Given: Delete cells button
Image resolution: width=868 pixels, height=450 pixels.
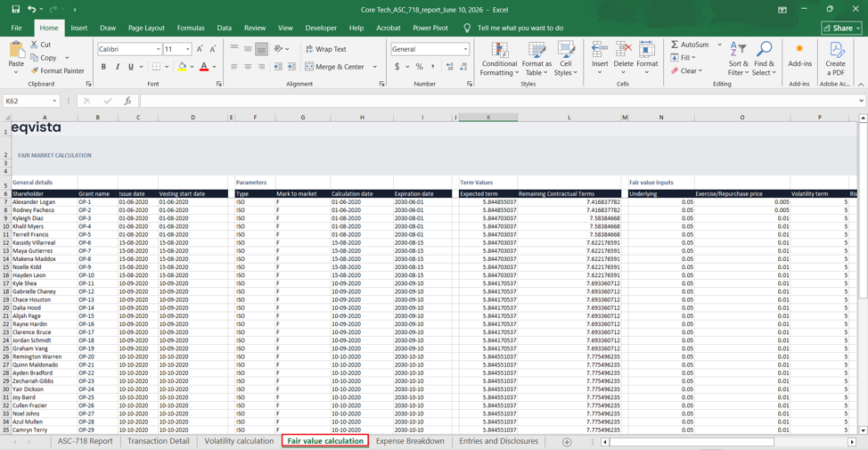Looking at the screenshot, I should click(623, 59).
